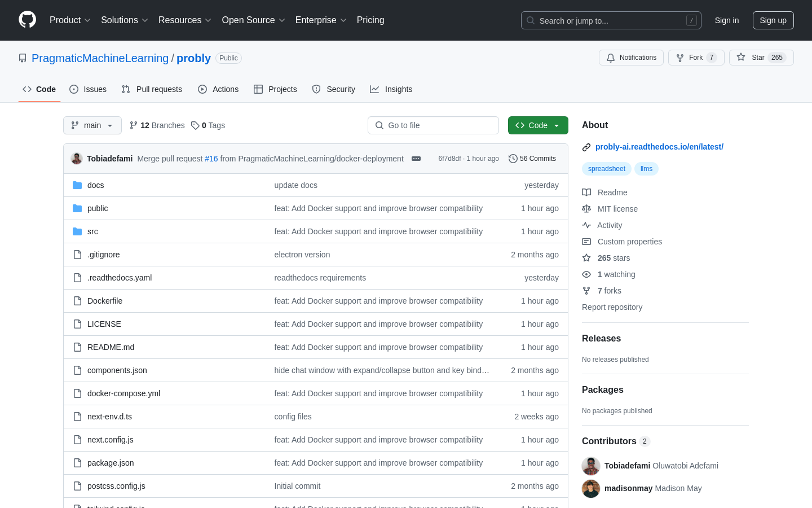Switch to the Security tab

point(334,89)
